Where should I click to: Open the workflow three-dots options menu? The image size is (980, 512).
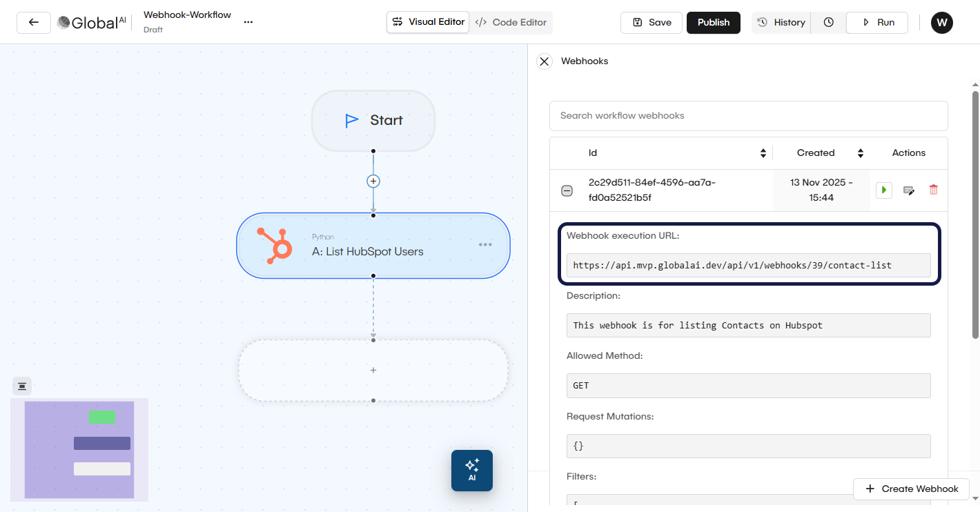point(248,22)
